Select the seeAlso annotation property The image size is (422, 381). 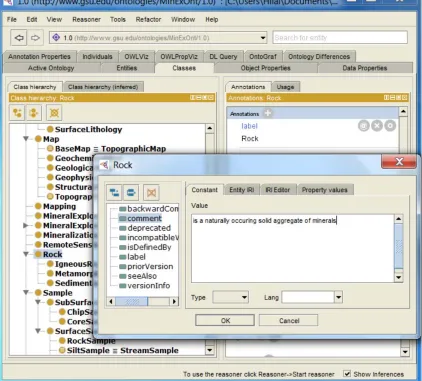[x=138, y=276]
